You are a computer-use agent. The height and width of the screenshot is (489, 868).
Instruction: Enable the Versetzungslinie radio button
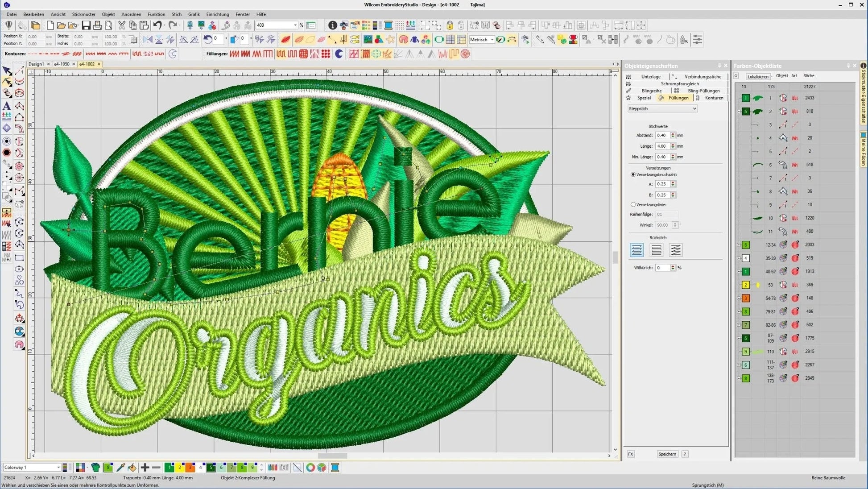coord(633,204)
